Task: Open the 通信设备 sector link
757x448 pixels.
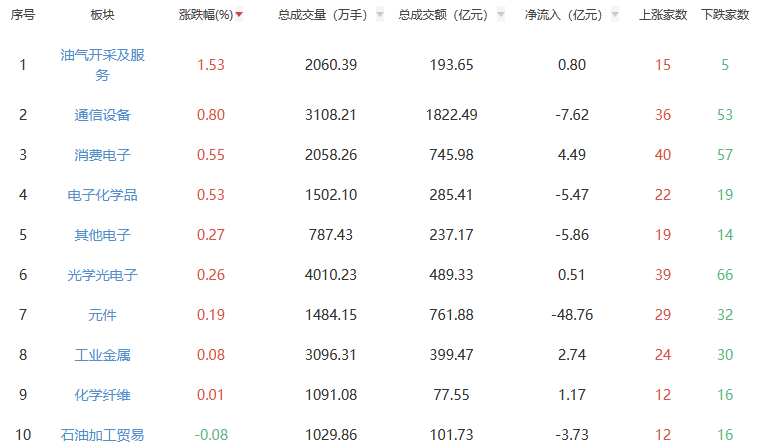Action: point(102,115)
